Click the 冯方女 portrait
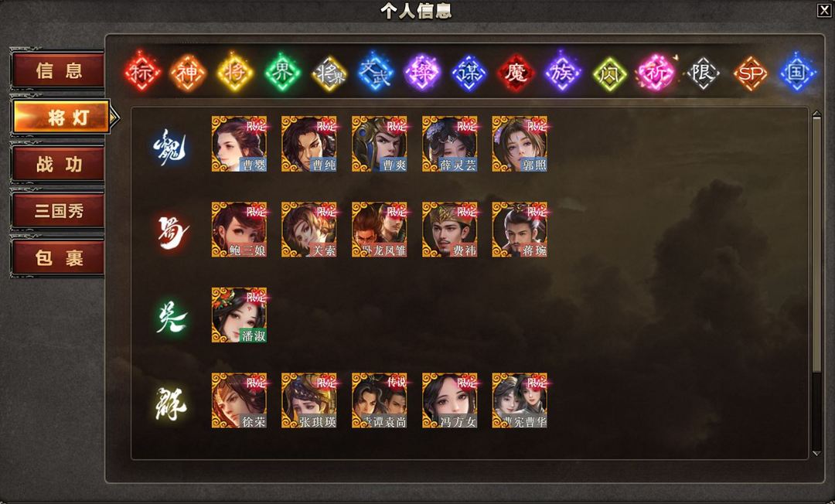 [449, 400]
